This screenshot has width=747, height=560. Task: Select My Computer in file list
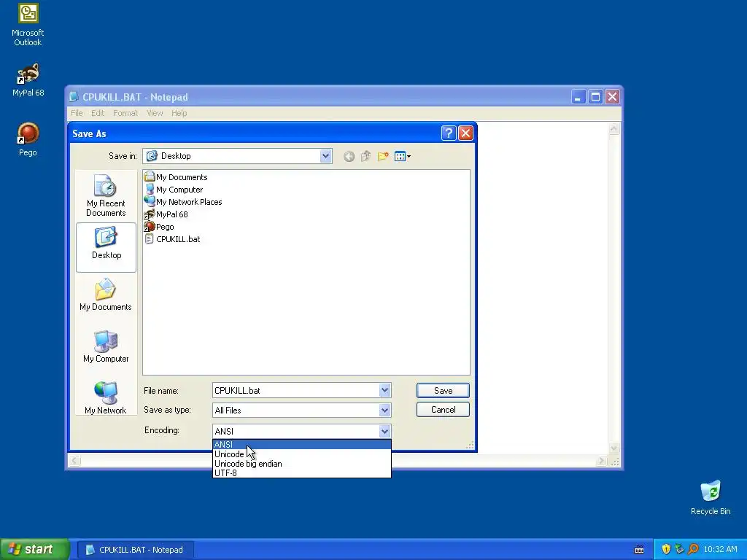point(174,189)
